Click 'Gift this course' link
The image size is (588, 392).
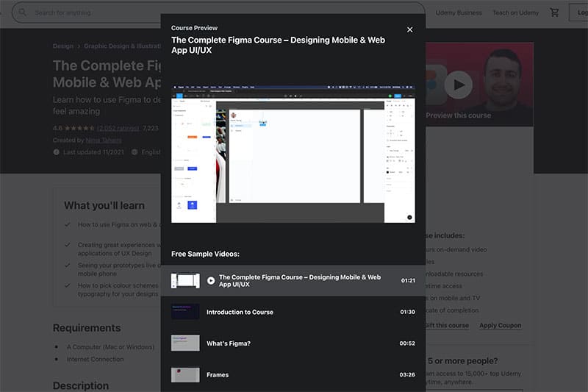(447, 325)
